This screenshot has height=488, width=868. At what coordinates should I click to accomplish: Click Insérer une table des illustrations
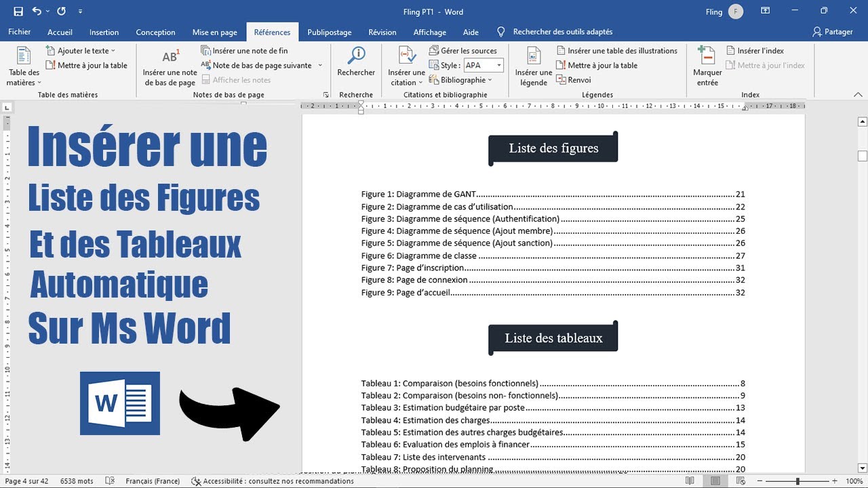point(617,51)
